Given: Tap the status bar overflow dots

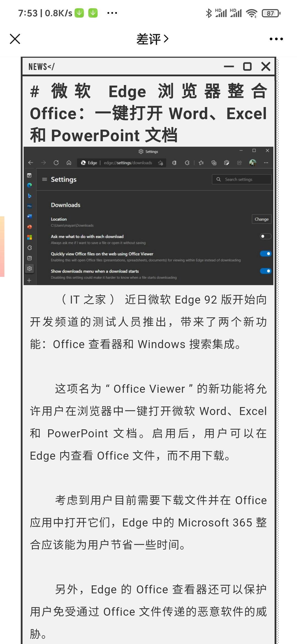Looking at the screenshot, I should coord(112,13).
